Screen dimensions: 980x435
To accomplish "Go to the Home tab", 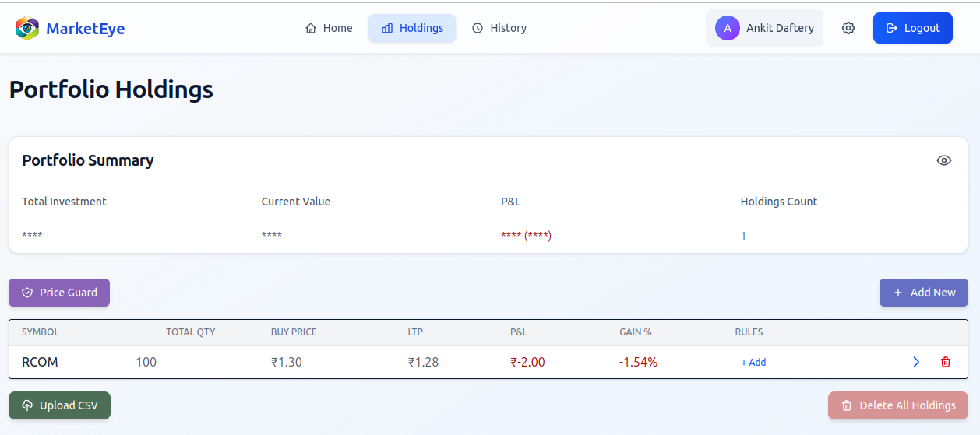I will click(x=329, y=28).
